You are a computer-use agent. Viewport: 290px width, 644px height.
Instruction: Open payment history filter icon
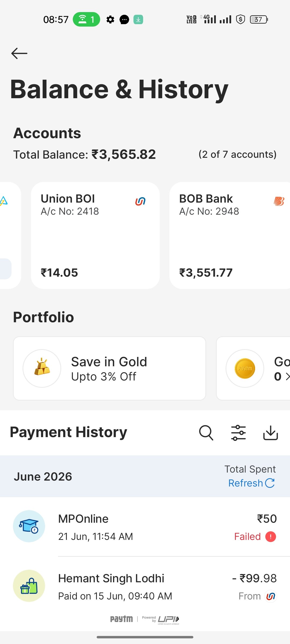tap(238, 433)
